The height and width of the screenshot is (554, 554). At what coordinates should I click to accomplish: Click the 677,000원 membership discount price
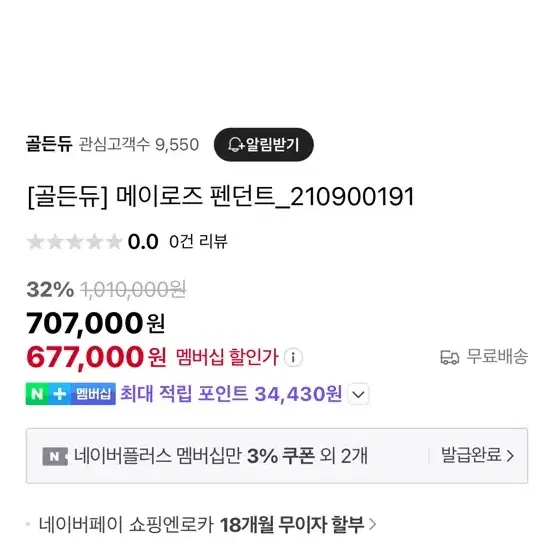(96, 357)
